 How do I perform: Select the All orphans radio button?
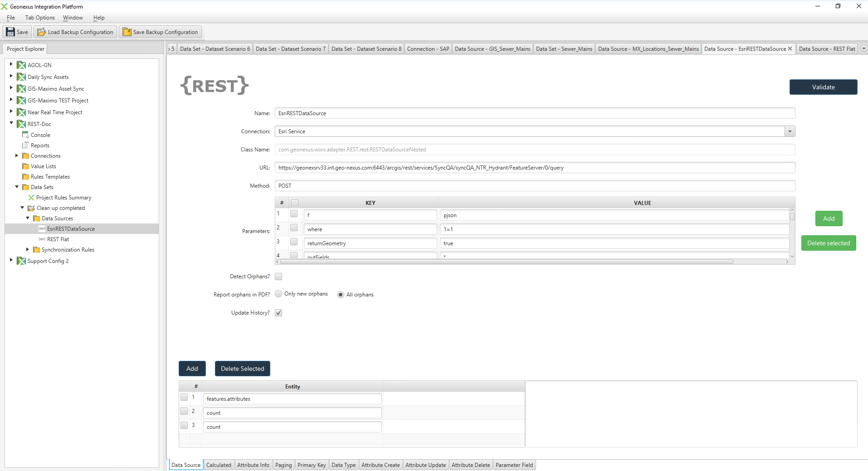coord(341,295)
